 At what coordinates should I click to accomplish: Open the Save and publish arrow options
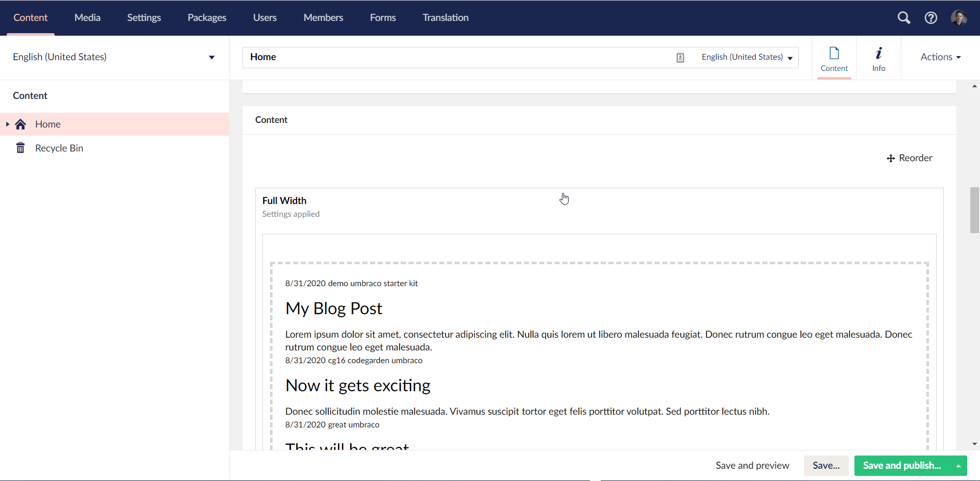click(x=959, y=466)
